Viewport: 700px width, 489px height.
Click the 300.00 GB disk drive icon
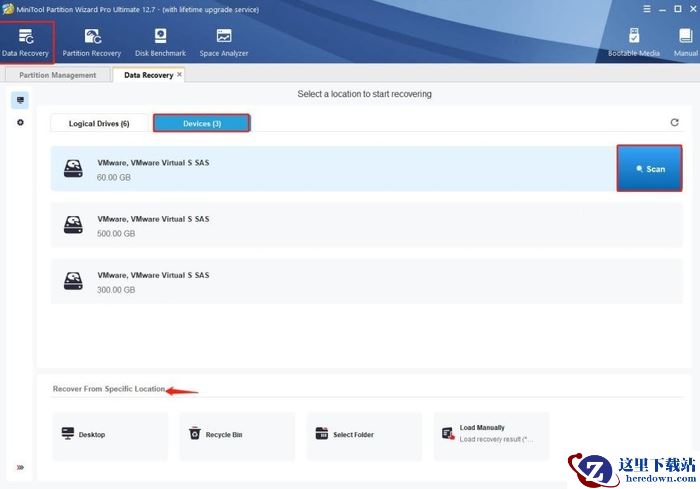(x=73, y=281)
